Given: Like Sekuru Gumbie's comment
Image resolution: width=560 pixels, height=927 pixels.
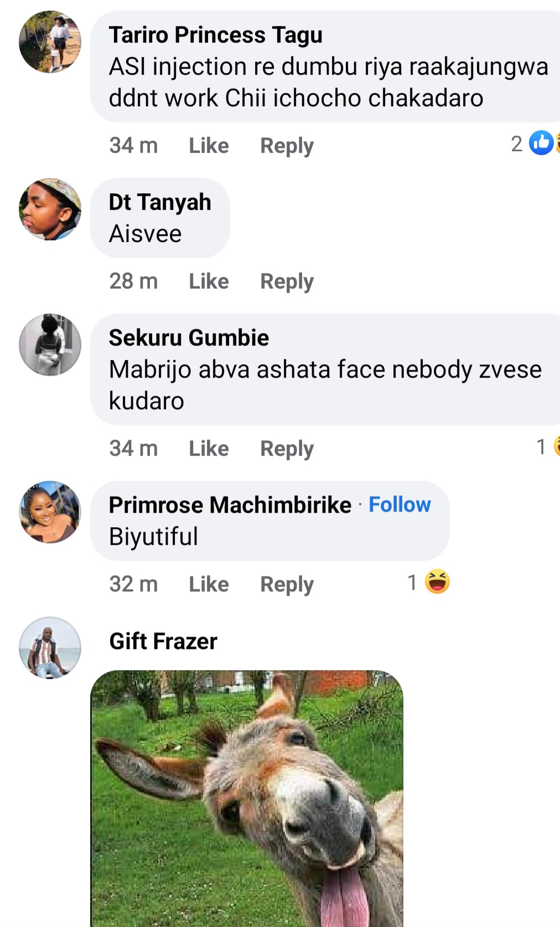Looking at the screenshot, I should click(209, 449).
